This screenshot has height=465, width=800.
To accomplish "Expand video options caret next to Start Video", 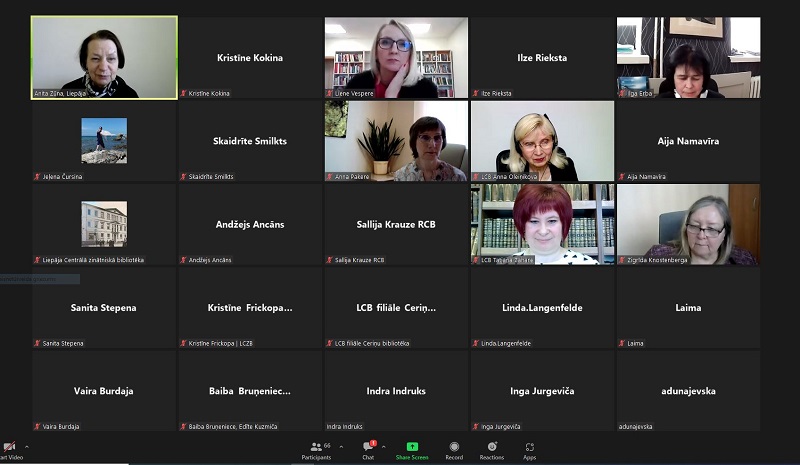I will tap(27, 447).
